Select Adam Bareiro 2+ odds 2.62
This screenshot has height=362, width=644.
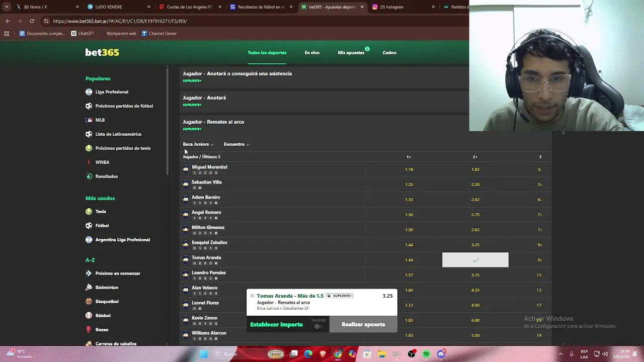pyautogui.click(x=475, y=200)
